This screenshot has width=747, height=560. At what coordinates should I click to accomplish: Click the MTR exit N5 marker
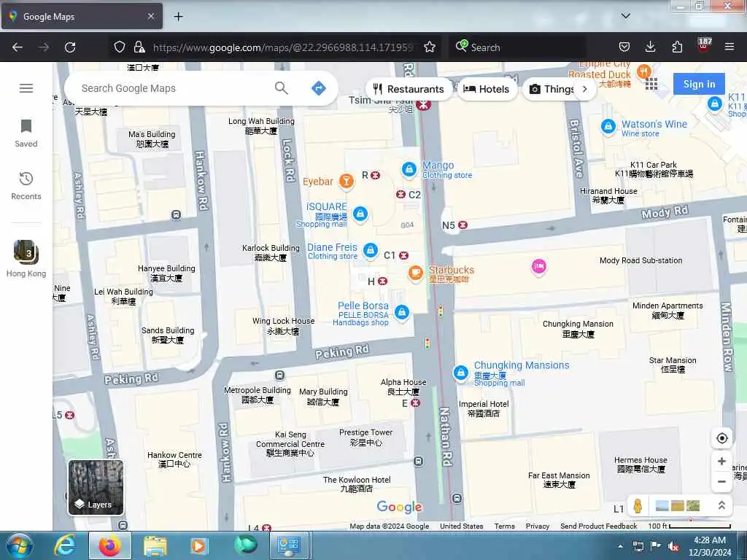[462, 225]
